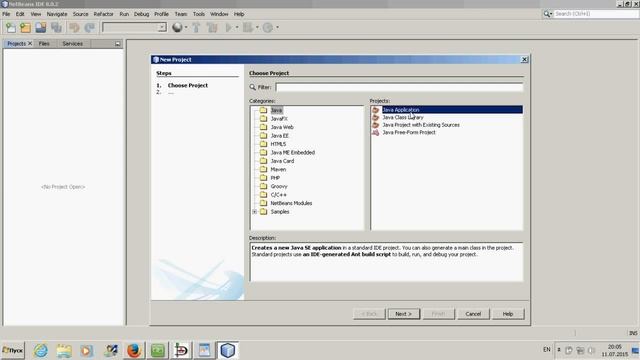The width and height of the screenshot is (640, 360).
Task: Select the Projects tab
Action: (x=16, y=44)
